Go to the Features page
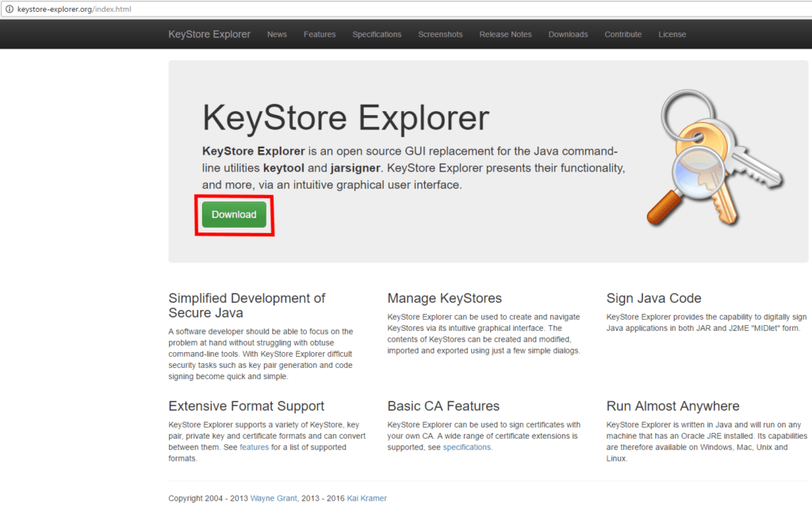This screenshot has height=510, width=812. point(320,34)
